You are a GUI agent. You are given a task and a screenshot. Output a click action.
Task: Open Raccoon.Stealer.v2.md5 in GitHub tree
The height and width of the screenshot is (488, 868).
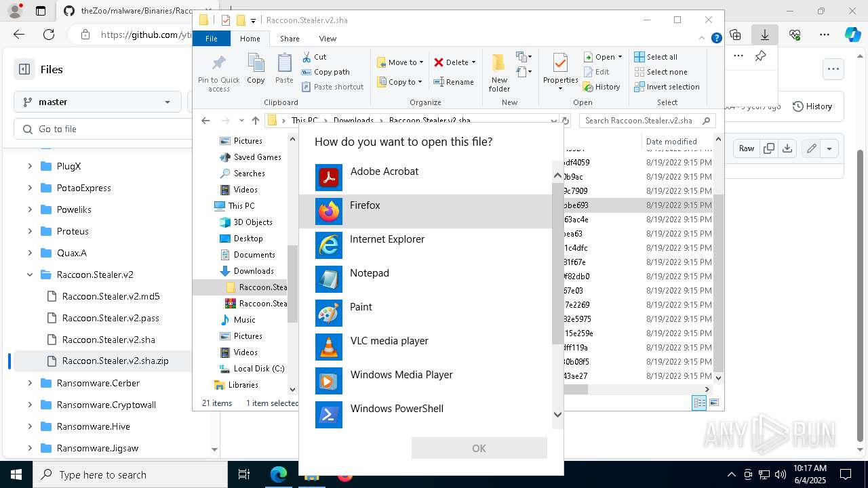pos(111,296)
